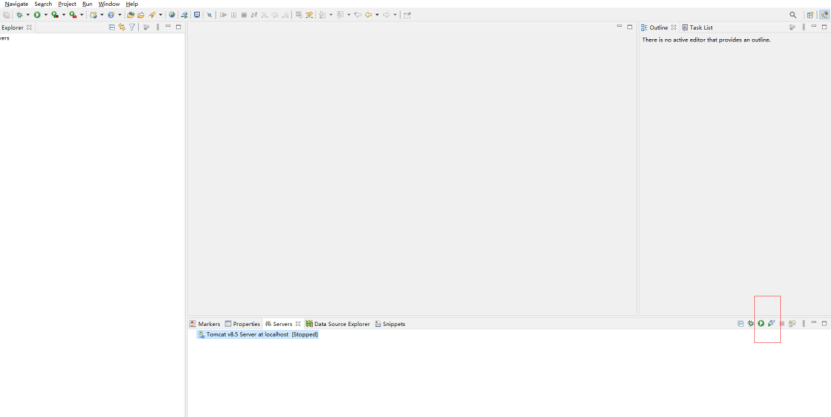Start the server in profile mode

click(771, 323)
